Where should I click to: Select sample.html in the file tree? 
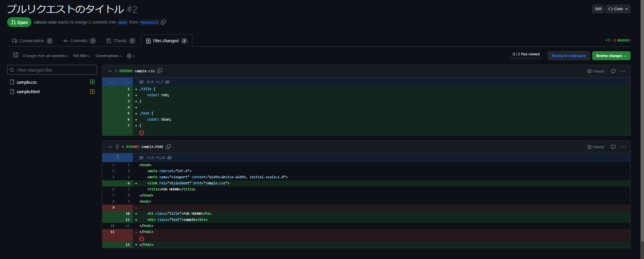point(28,92)
